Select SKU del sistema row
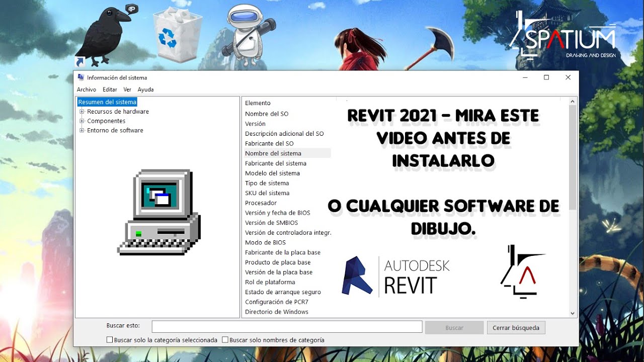This screenshot has width=644, height=362. click(267, 193)
